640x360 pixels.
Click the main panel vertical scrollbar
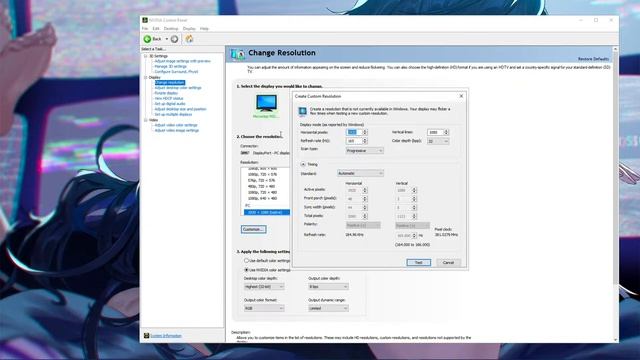(x=615, y=194)
